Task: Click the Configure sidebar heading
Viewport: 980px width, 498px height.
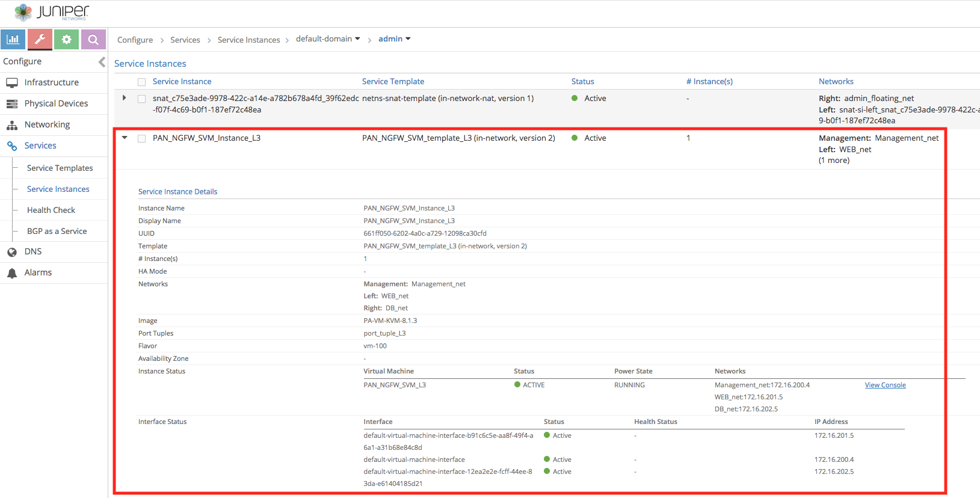Action: (22, 61)
